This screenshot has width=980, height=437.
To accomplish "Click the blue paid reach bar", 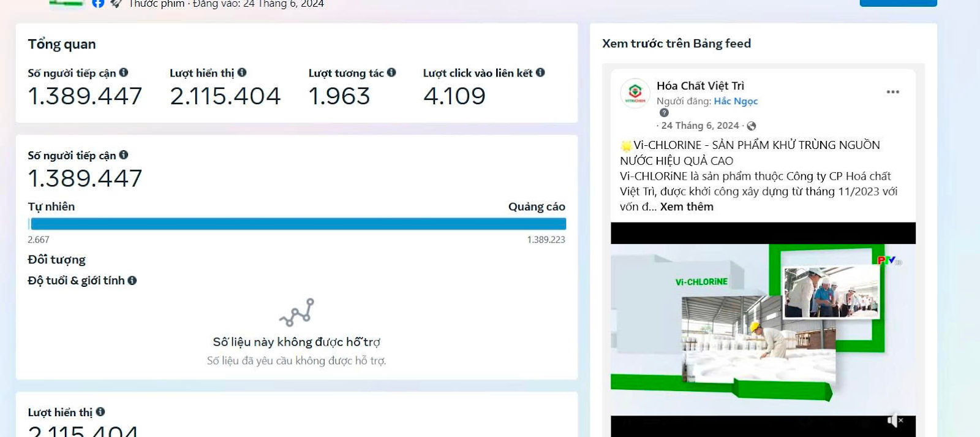I will click(298, 224).
